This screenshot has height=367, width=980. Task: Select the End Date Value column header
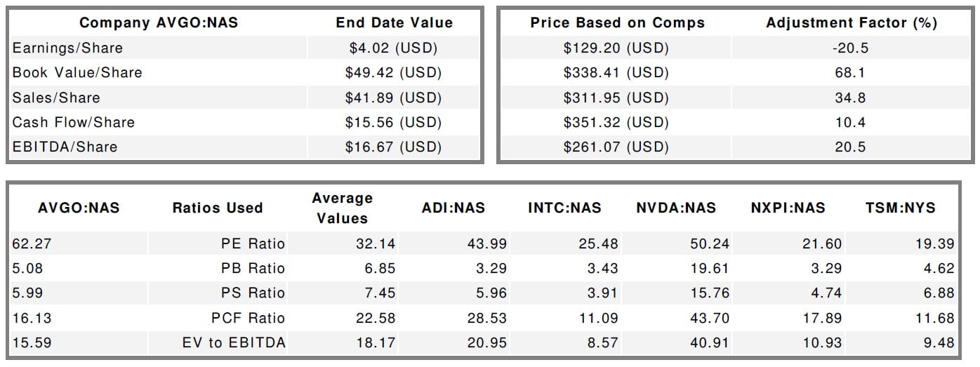[x=392, y=22]
